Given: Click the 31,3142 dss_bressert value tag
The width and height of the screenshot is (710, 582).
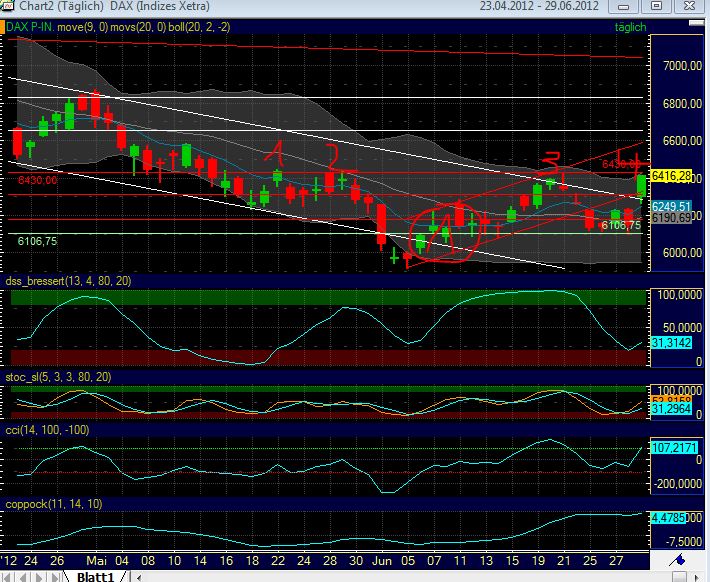Looking at the screenshot, I should coord(671,343).
